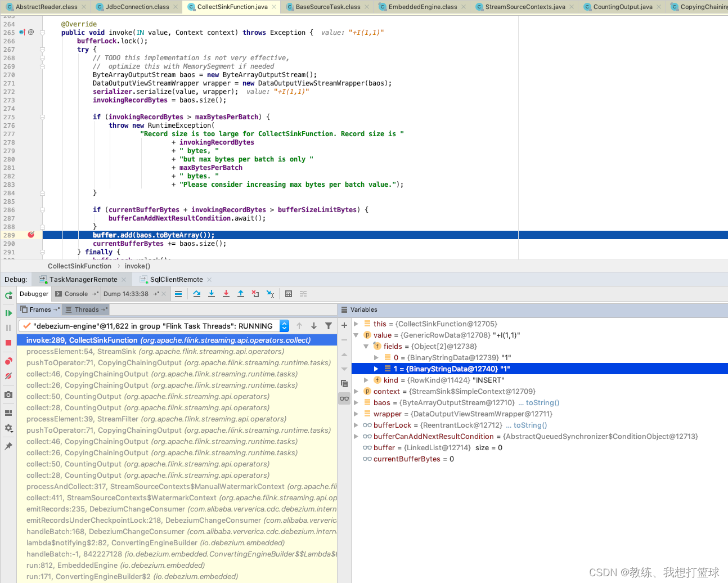
Task: Resume program with the green play icon
Action: pyautogui.click(x=8, y=313)
